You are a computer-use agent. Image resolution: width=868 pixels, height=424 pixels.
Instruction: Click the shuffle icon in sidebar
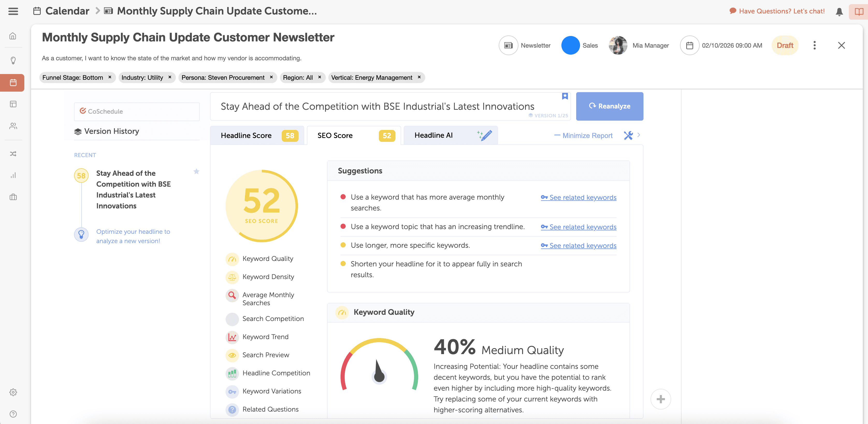[13, 154]
